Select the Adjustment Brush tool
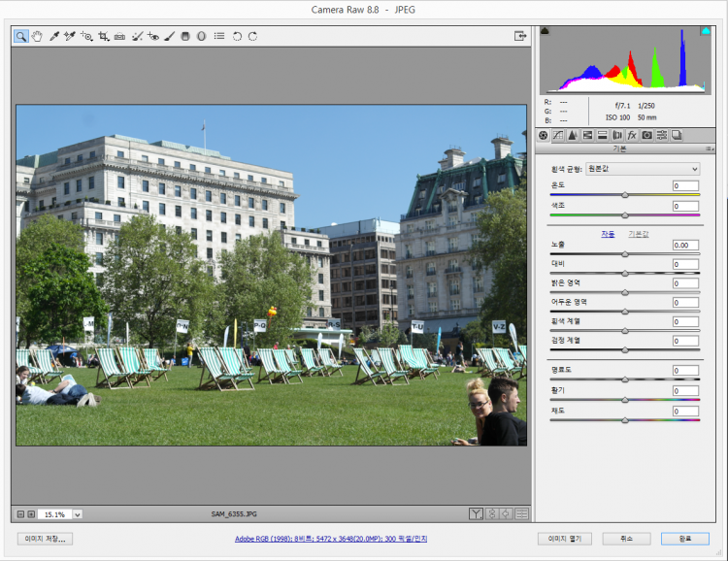This screenshot has width=728, height=561. point(169,36)
